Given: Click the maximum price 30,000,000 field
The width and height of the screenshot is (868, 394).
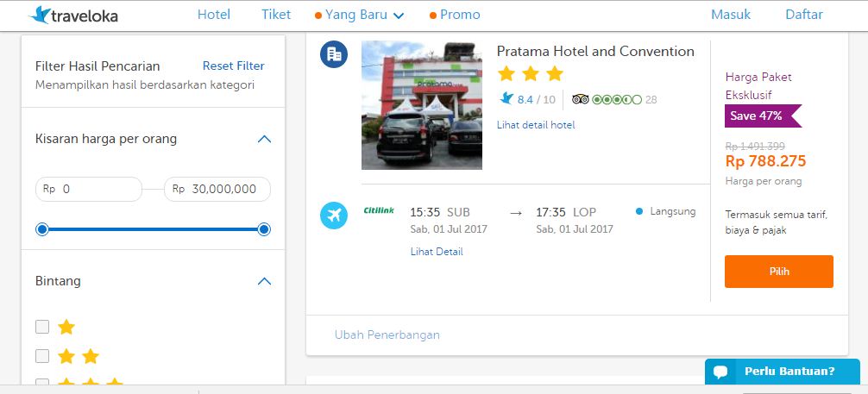Looking at the screenshot, I should coord(217,190).
